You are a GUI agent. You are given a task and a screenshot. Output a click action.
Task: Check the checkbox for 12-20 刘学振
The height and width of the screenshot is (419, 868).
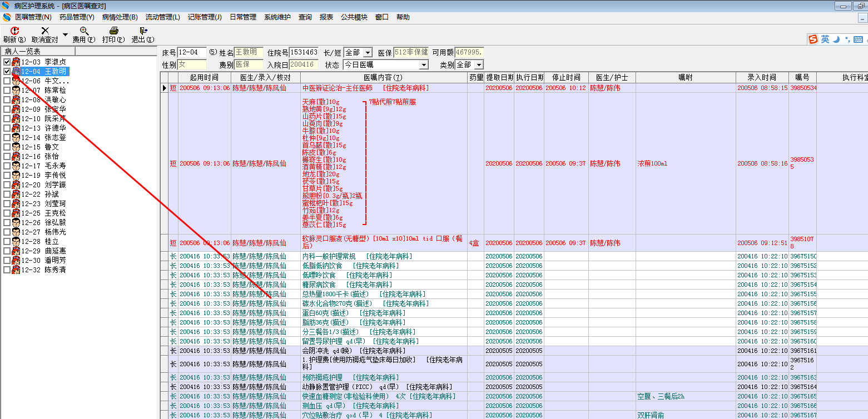(x=7, y=184)
